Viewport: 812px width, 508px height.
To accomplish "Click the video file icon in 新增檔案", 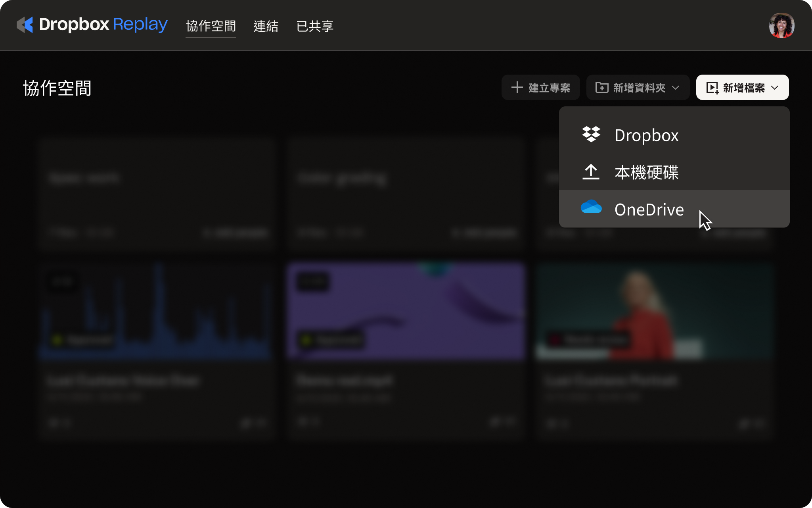I will pos(712,88).
